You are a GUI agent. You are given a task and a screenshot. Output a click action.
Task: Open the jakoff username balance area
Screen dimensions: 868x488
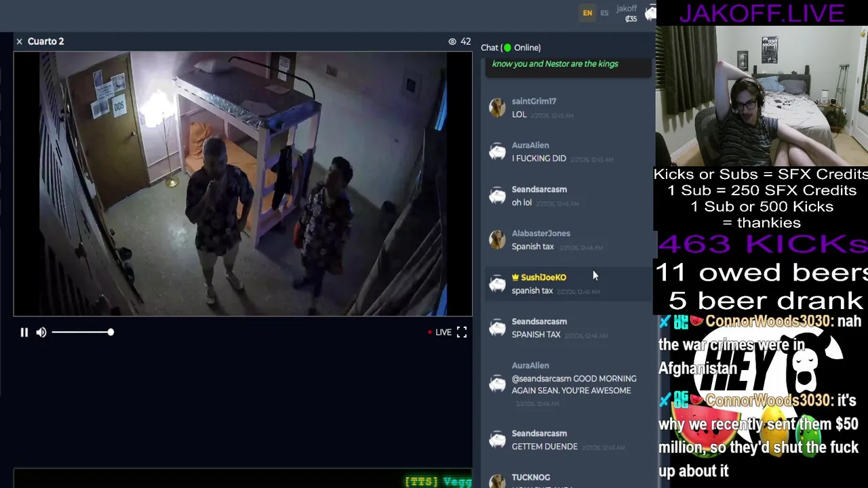pos(627,14)
